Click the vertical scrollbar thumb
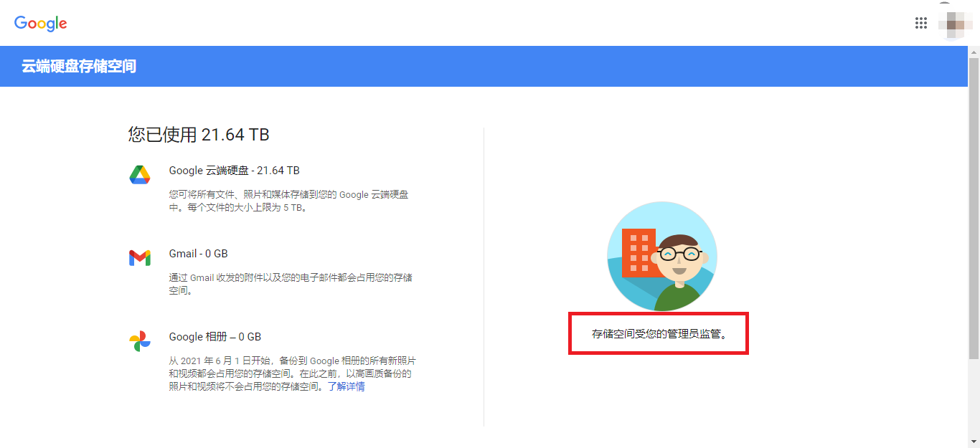 click(974, 208)
